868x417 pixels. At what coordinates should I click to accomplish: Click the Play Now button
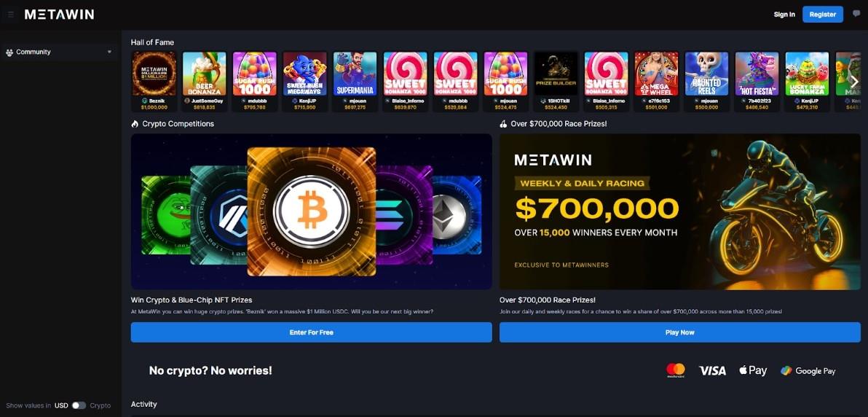(680, 332)
